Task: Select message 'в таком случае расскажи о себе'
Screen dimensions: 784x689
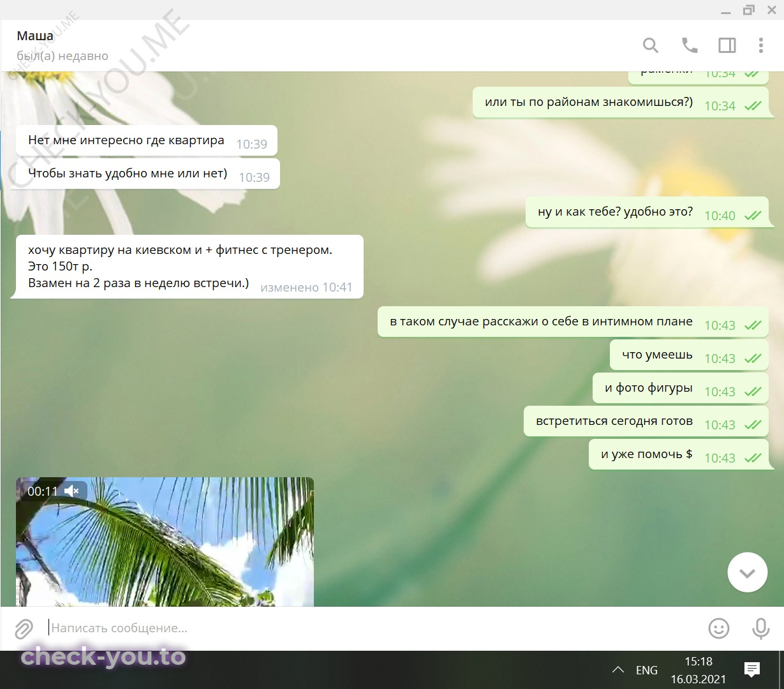Action: (x=573, y=322)
